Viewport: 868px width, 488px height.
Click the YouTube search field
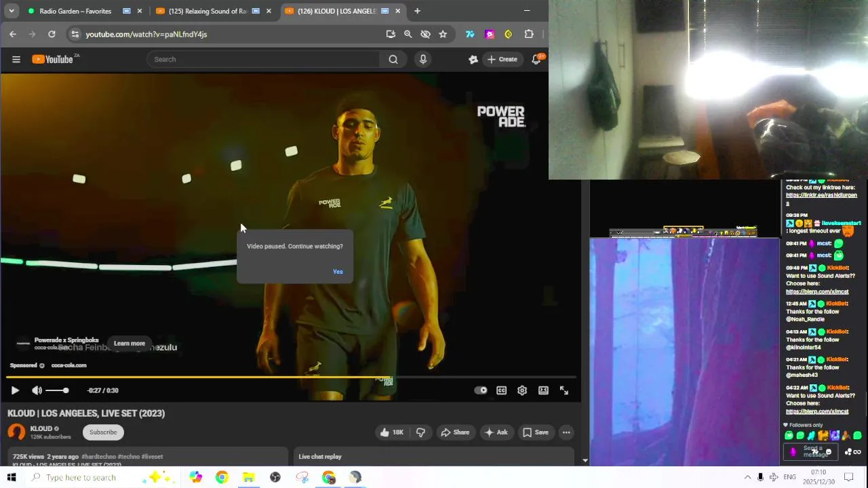click(264, 59)
